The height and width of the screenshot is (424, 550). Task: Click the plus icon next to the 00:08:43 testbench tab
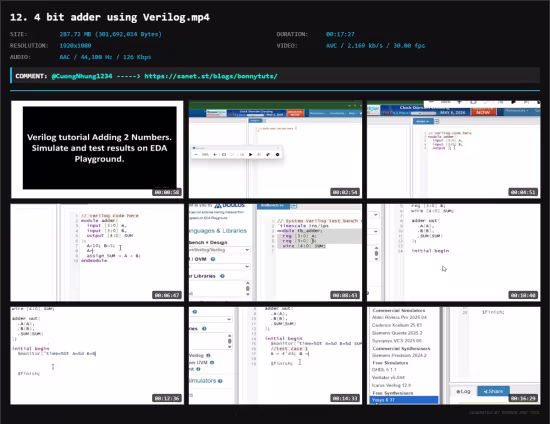tap(294, 206)
